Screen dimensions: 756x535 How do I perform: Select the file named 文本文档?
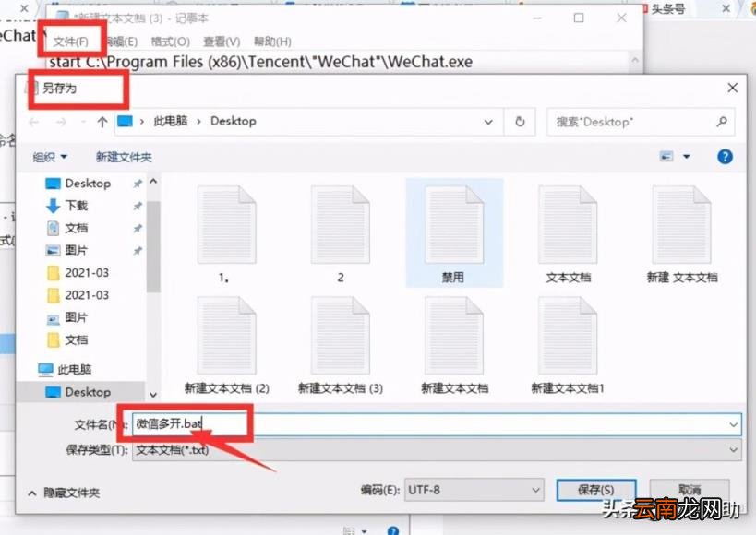568,235
